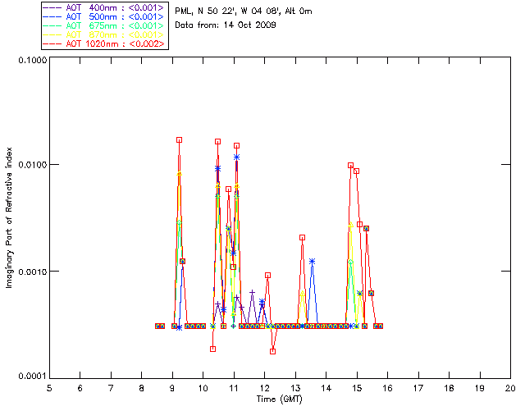Click the green dashed line sample in the legend
This screenshot has height=420, width=525.
52,25
